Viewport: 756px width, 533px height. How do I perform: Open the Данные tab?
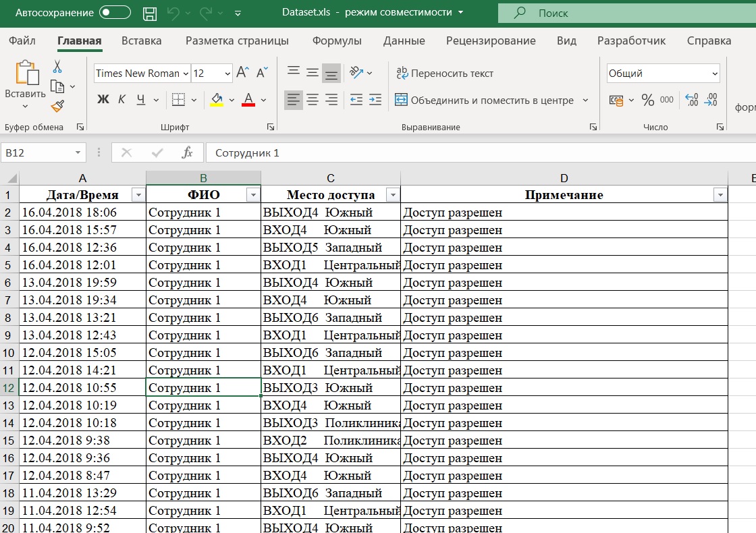pyautogui.click(x=404, y=41)
